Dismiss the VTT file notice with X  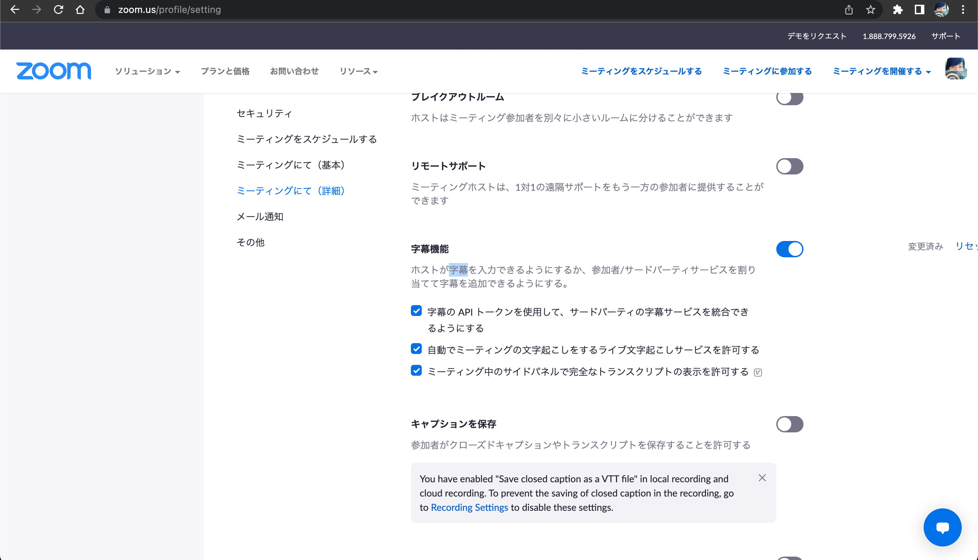tap(762, 478)
